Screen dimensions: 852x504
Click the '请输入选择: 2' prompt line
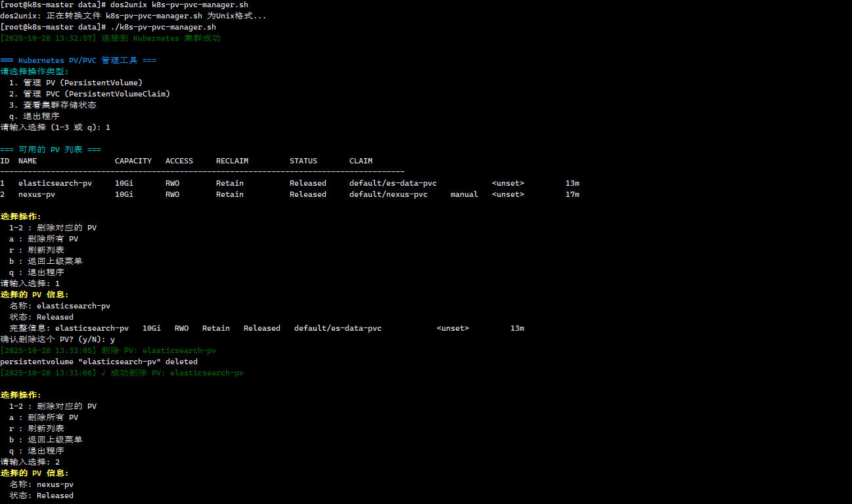(30, 462)
